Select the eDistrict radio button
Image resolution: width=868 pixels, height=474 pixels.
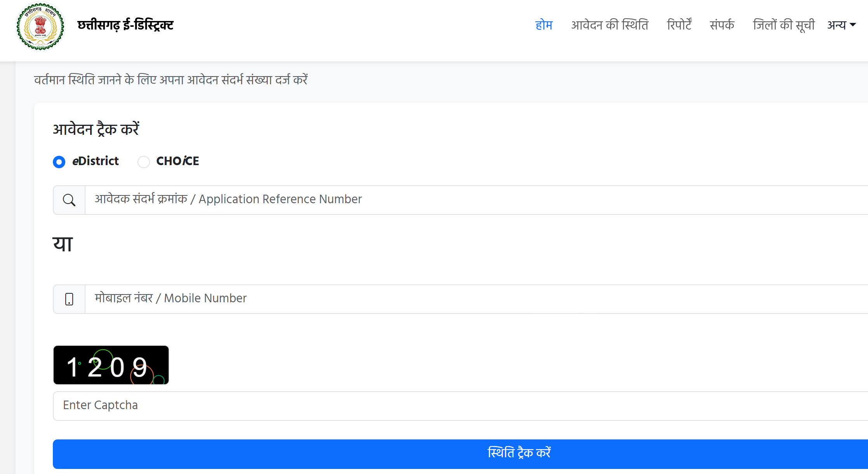click(x=59, y=162)
